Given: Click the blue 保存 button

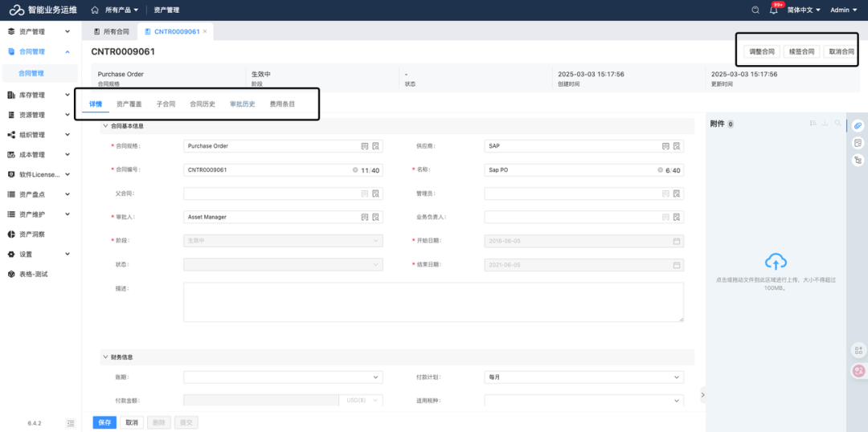Looking at the screenshot, I should pos(104,422).
